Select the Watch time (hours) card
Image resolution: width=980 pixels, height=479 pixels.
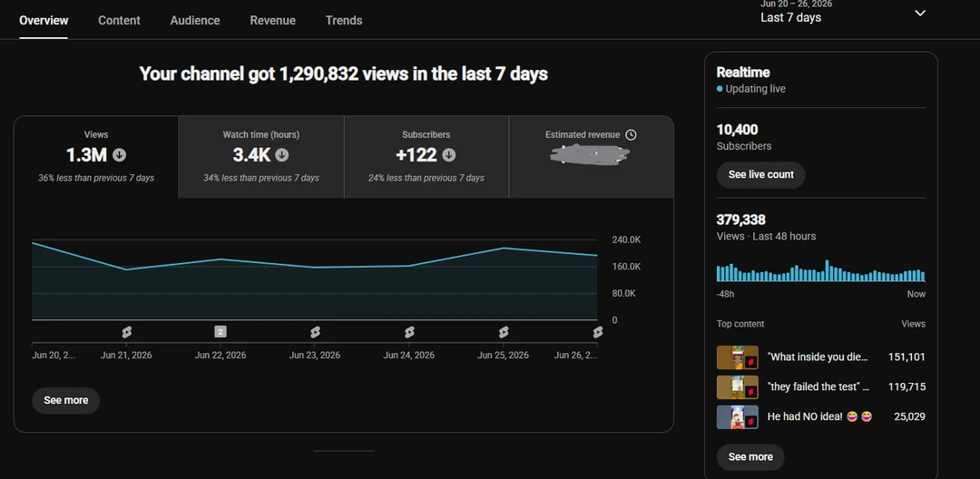tap(261, 157)
